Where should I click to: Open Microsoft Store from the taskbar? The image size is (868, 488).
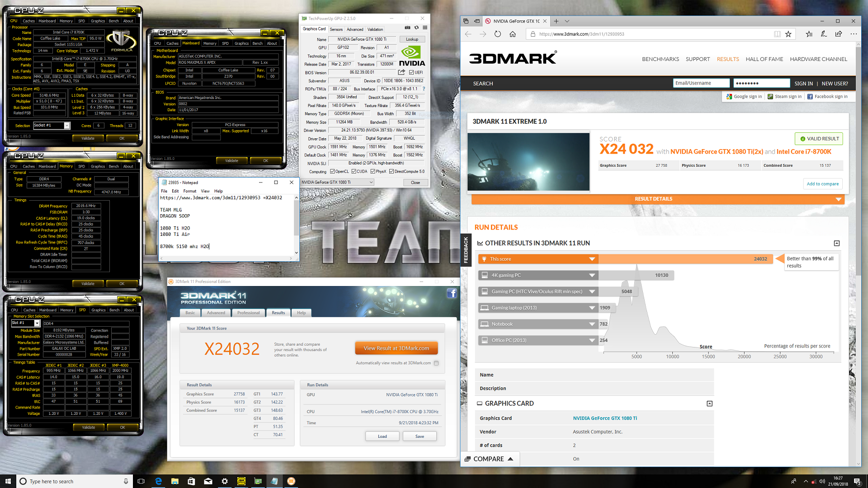[191, 481]
